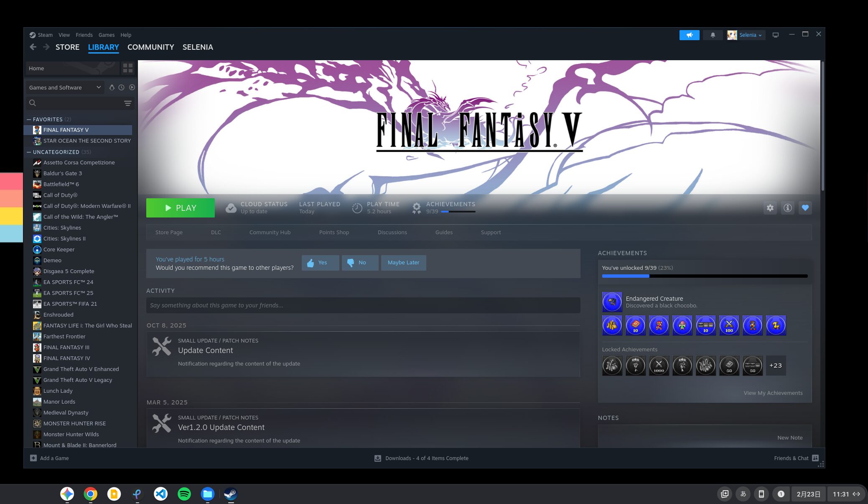Image resolution: width=868 pixels, height=504 pixels.
Task: Collapse the UNCATEGORIZED section
Action: tap(28, 152)
